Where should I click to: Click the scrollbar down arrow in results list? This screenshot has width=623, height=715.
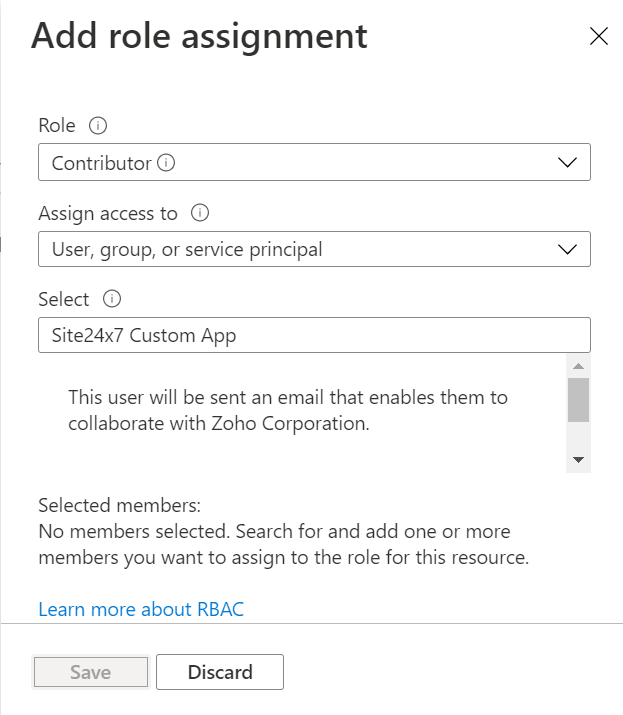(x=578, y=459)
